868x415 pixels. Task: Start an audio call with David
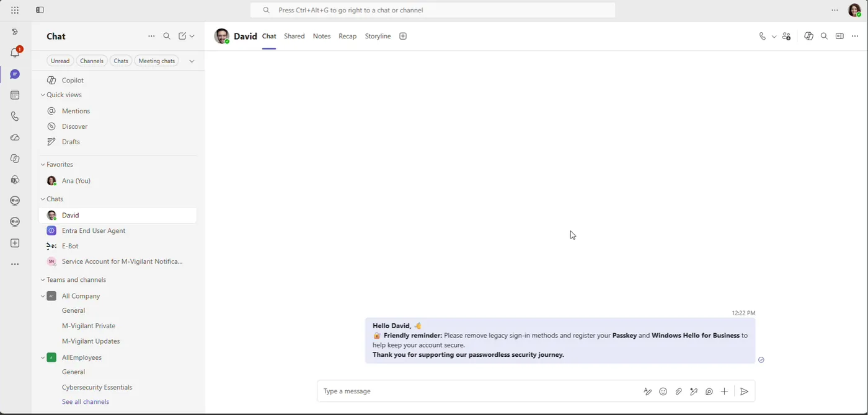[x=763, y=37]
